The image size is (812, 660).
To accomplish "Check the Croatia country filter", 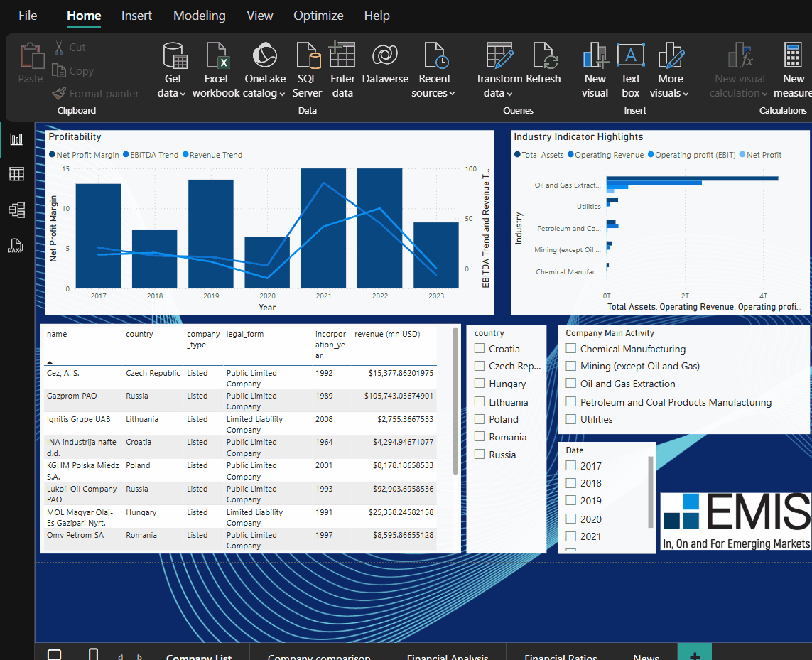I will click(x=480, y=349).
